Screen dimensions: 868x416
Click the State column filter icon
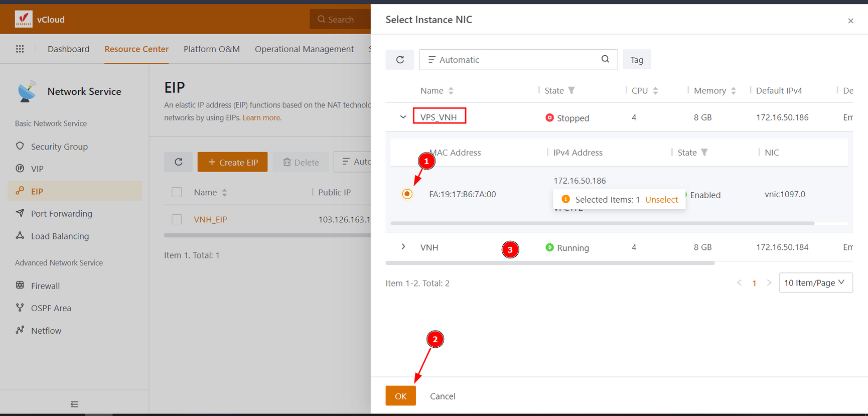click(x=571, y=90)
